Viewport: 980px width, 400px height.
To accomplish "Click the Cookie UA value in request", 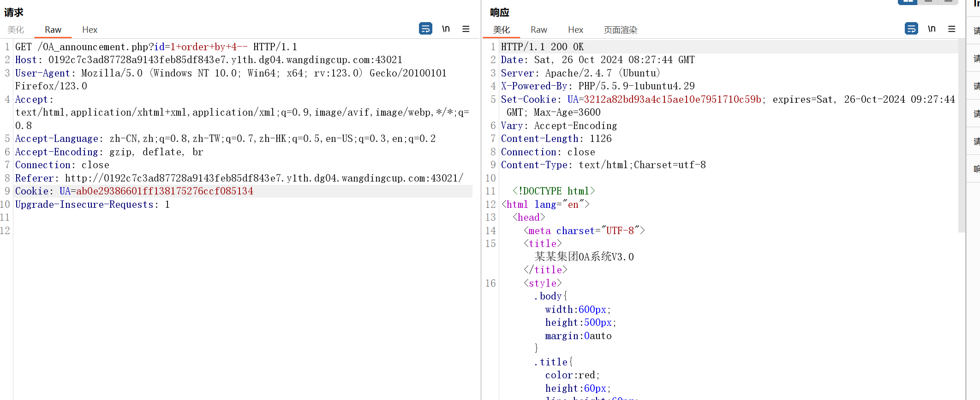I will 165,191.
